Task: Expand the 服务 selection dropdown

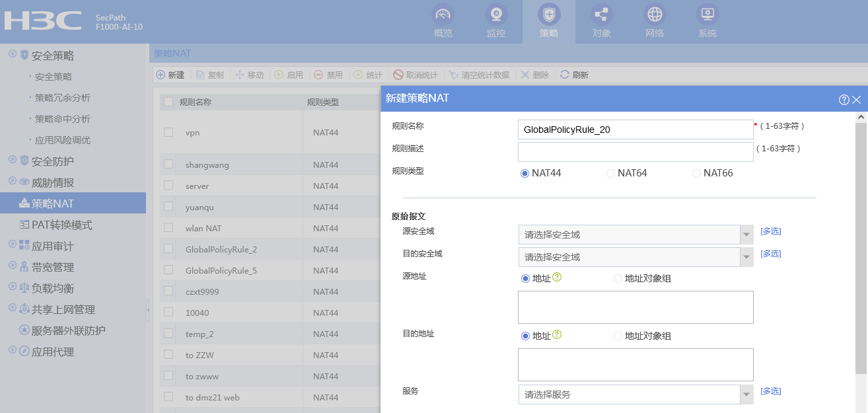Action: point(746,394)
